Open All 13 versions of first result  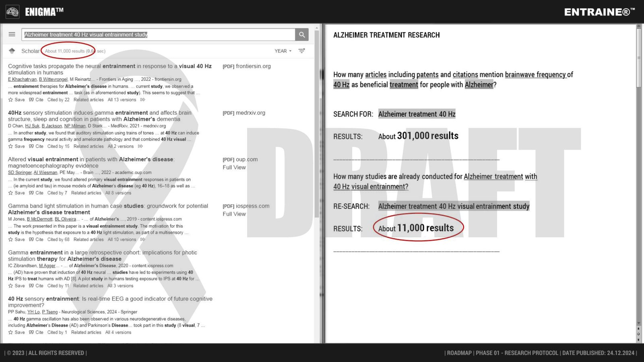point(122,100)
